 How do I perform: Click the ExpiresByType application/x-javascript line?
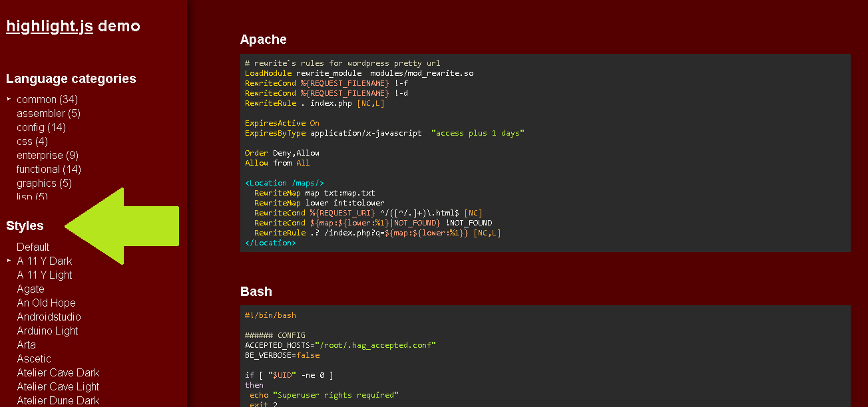click(x=385, y=133)
